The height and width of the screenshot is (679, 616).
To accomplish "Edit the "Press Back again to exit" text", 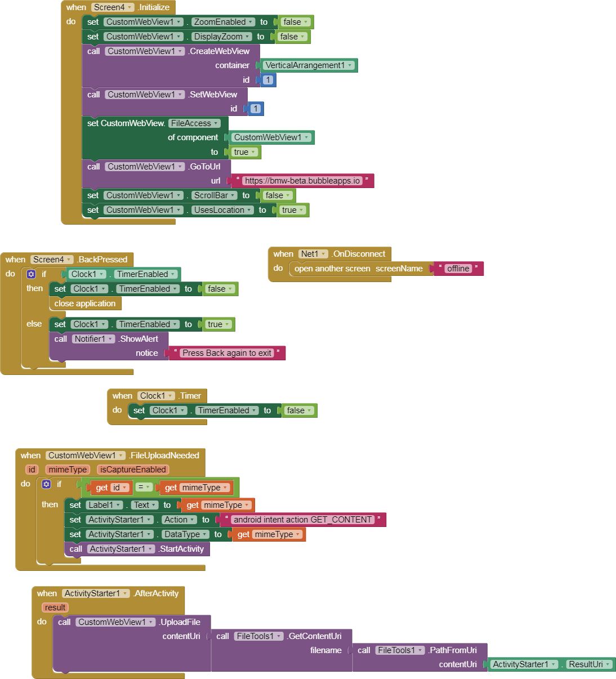I will pos(226,353).
